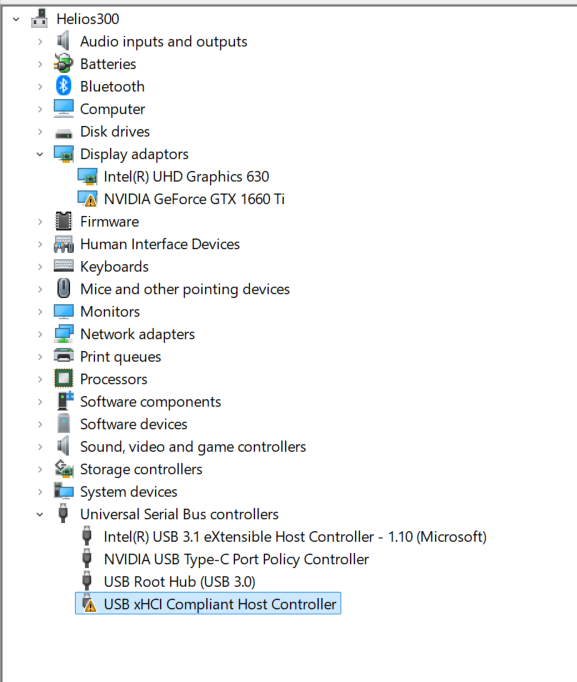Image resolution: width=577 pixels, height=682 pixels.
Task: Click the Firmware chip icon
Action: point(63,221)
